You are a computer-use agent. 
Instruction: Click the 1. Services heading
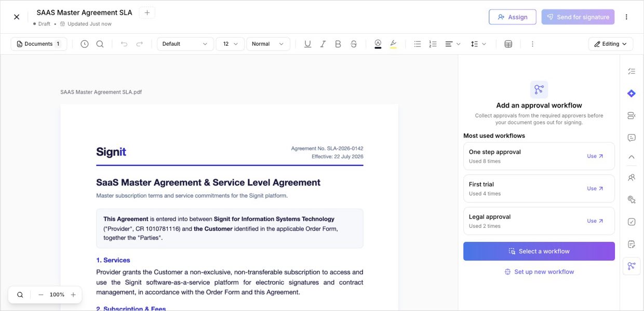[113, 260]
